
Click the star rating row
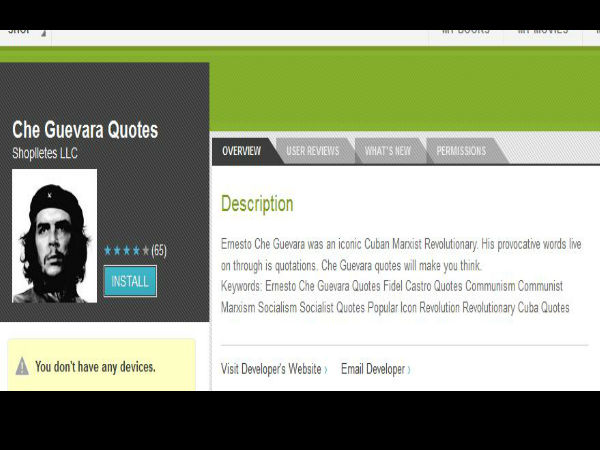point(127,251)
